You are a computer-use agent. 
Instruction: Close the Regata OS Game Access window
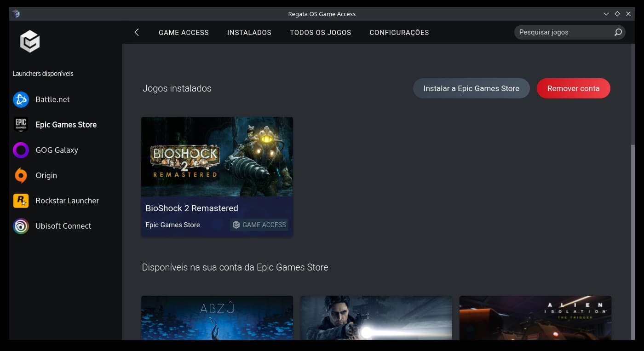628,14
